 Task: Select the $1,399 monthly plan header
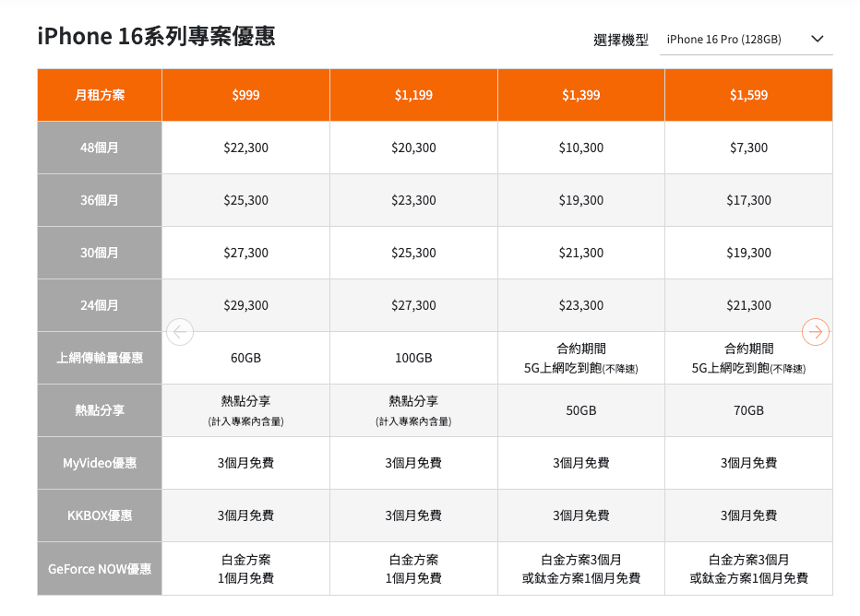[x=580, y=95]
